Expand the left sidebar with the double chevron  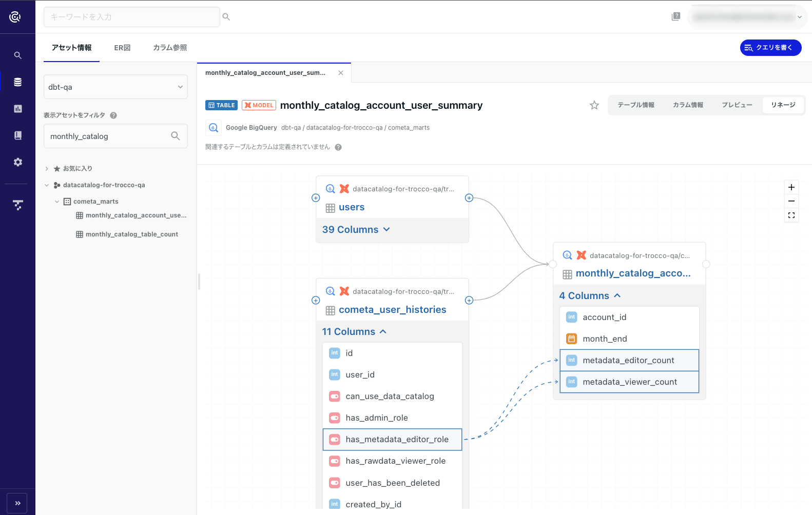point(18,503)
